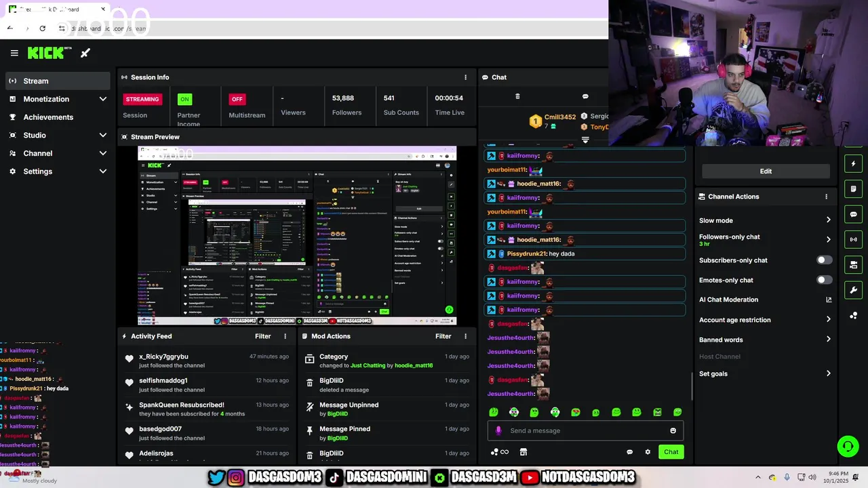Click trash icon in Chat panel header
Viewport: 868px width, 488px height.
(x=517, y=96)
